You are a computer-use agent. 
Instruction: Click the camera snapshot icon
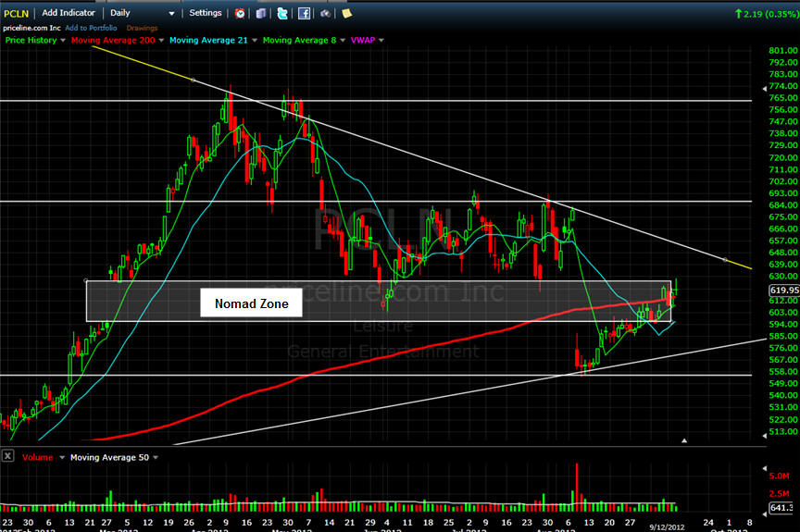(325, 14)
